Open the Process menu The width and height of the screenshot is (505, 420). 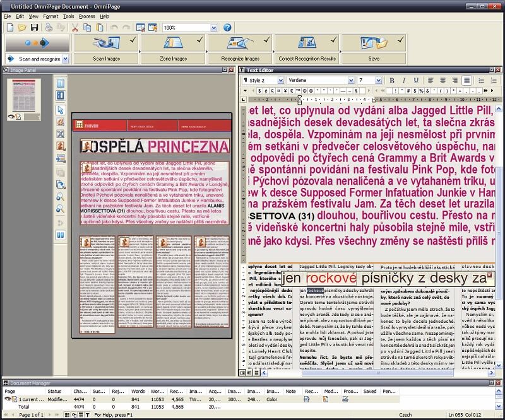coord(87,16)
